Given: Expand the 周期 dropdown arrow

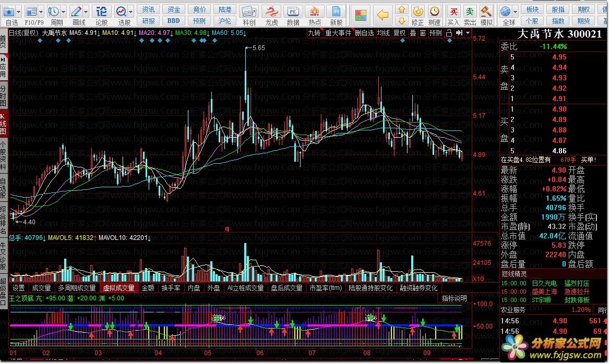Looking at the screenshot, I should point(64,11).
